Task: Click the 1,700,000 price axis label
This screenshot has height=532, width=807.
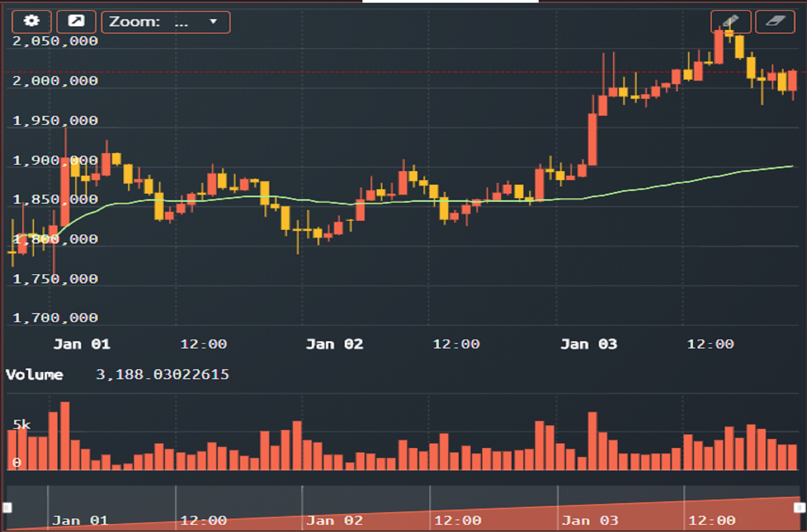Action: click(x=55, y=318)
